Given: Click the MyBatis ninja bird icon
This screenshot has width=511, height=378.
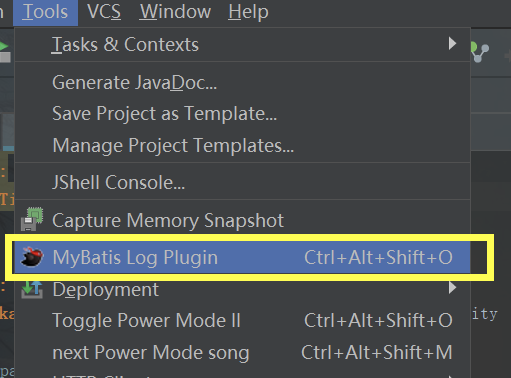Looking at the screenshot, I should pos(32,257).
